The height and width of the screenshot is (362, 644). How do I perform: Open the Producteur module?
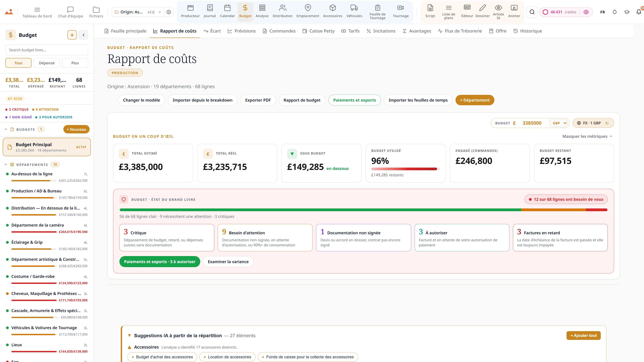(x=190, y=12)
